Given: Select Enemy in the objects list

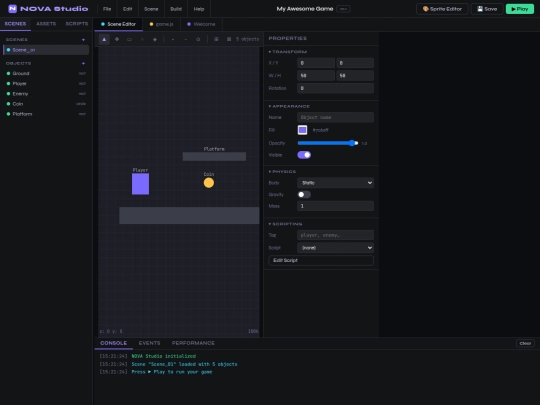Looking at the screenshot, I should pyautogui.click(x=46, y=94).
